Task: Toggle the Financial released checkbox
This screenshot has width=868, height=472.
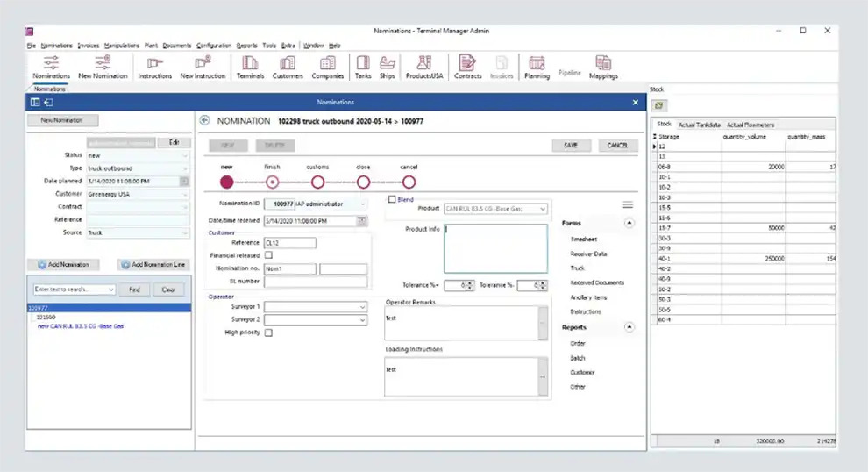Action: [x=268, y=254]
